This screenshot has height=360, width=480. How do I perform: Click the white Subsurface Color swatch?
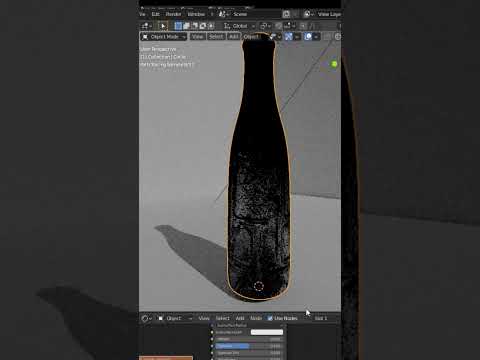point(267,332)
